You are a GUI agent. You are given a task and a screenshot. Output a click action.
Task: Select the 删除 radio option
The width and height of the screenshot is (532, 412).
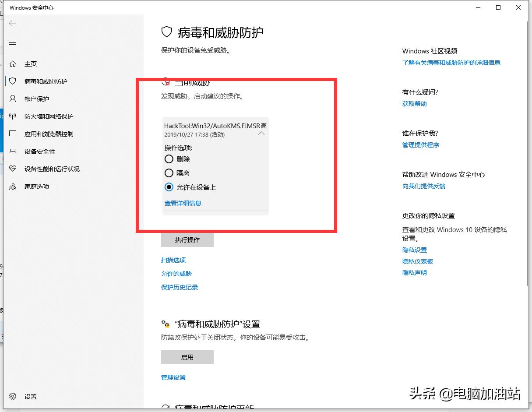[x=169, y=159]
